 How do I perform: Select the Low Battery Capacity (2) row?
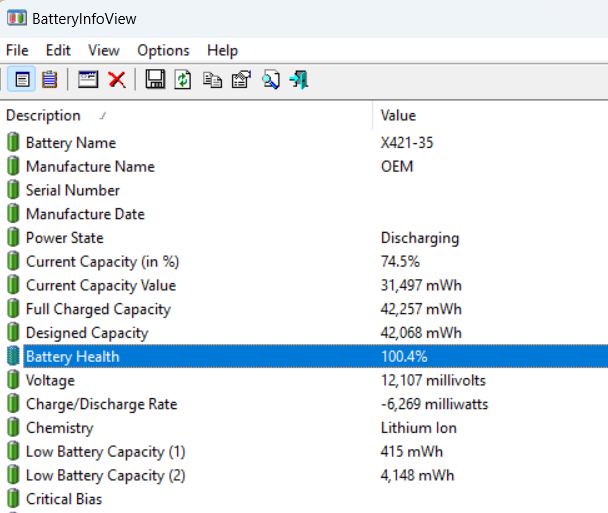click(304, 475)
